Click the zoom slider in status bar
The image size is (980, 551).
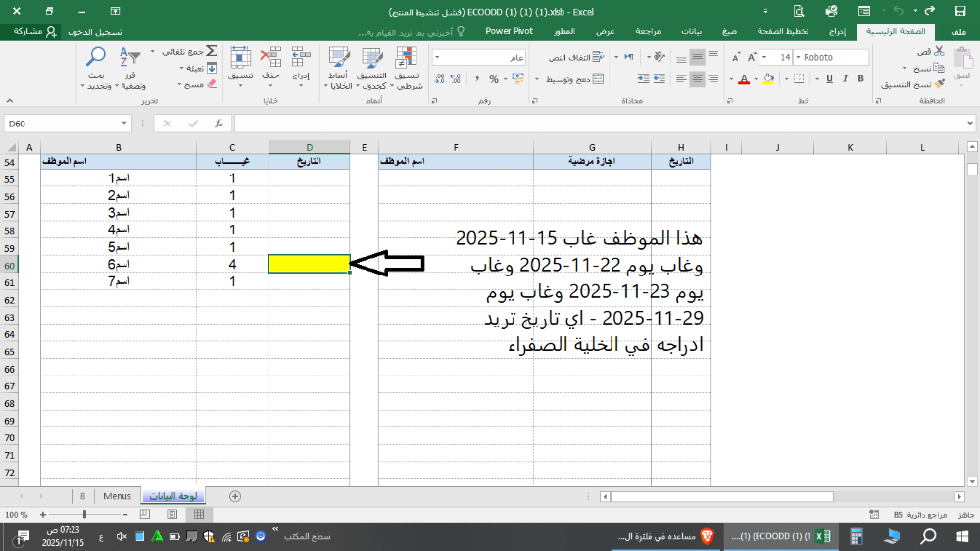[85, 514]
